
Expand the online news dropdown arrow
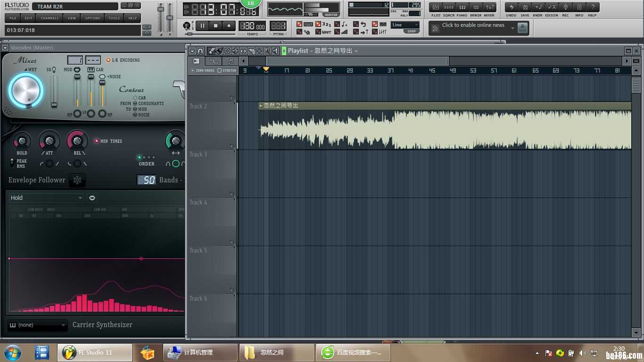[x=512, y=28]
